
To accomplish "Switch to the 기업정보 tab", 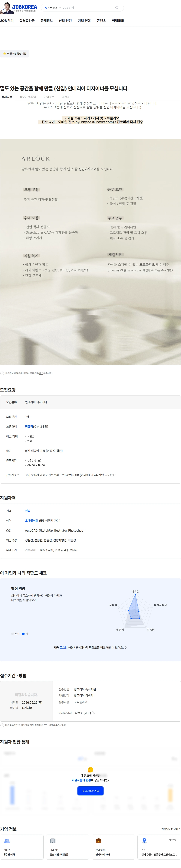I will (49, 97).
